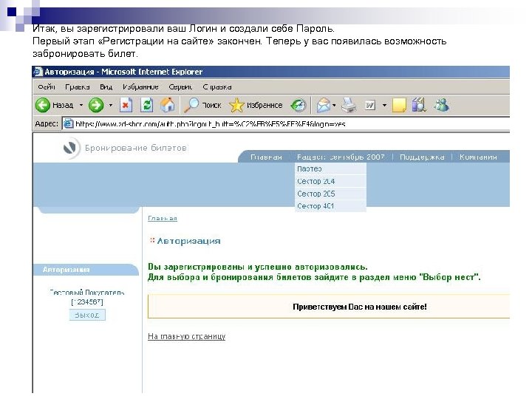Click the Выход logout button

tap(87, 315)
